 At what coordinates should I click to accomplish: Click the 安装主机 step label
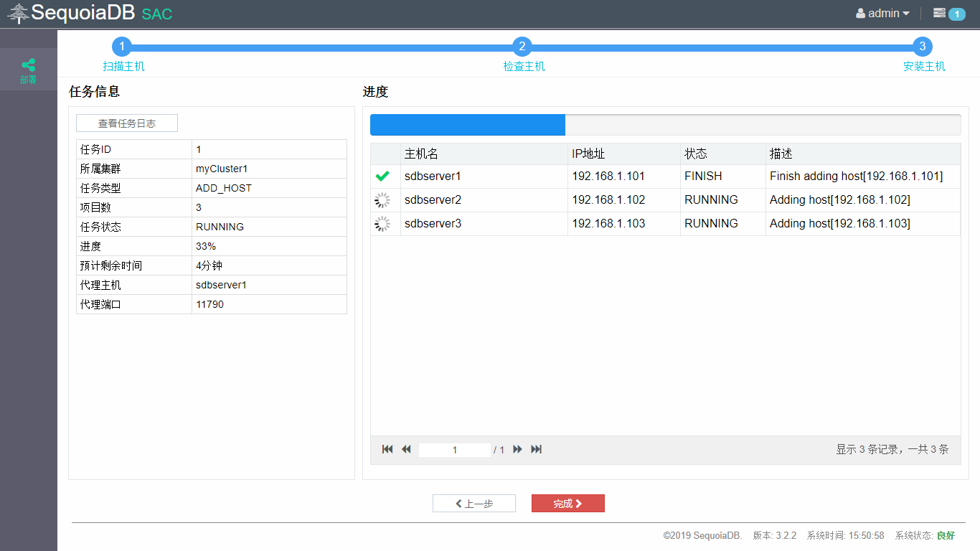click(924, 67)
